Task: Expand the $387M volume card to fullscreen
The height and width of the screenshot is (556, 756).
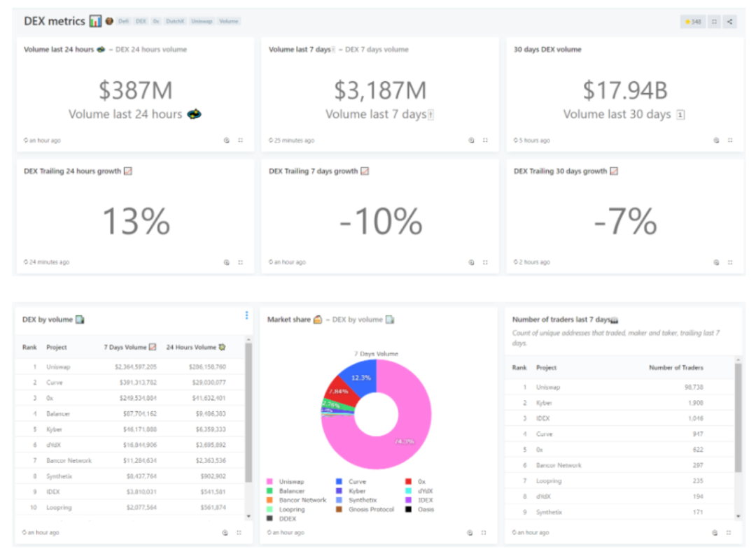Action: pos(240,141)
